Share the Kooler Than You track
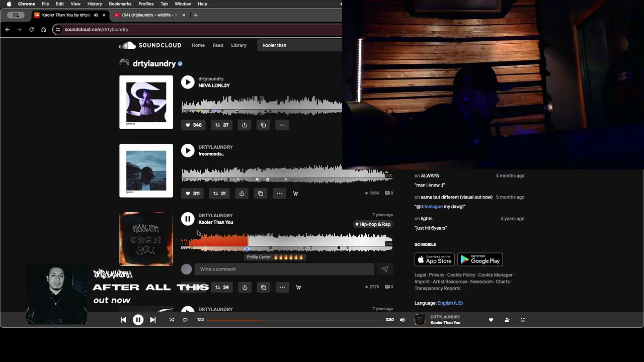Image resolution: width=644 pixels, height=362 pixels. tap(245, 287)
